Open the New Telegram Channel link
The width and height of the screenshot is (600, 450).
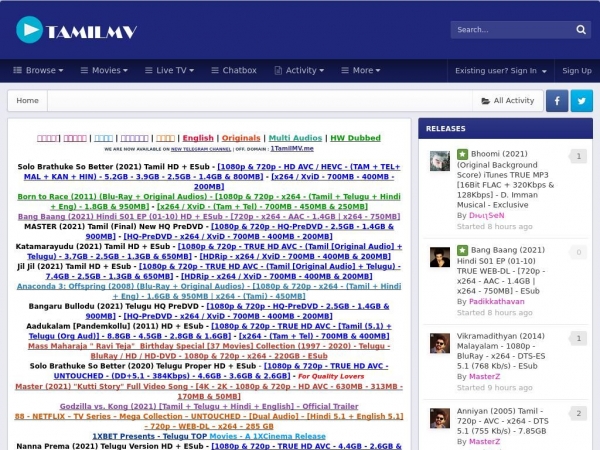click(x=201, y=149)
